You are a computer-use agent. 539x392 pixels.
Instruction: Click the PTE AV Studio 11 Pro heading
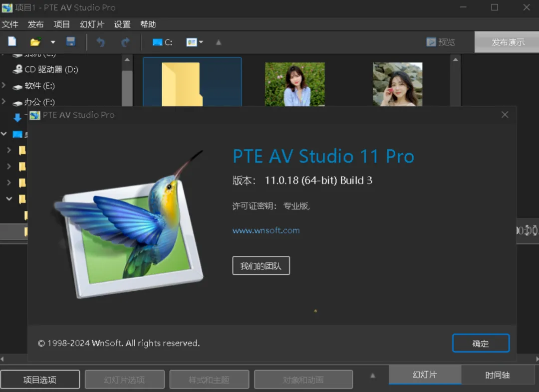tap(323, 156)
